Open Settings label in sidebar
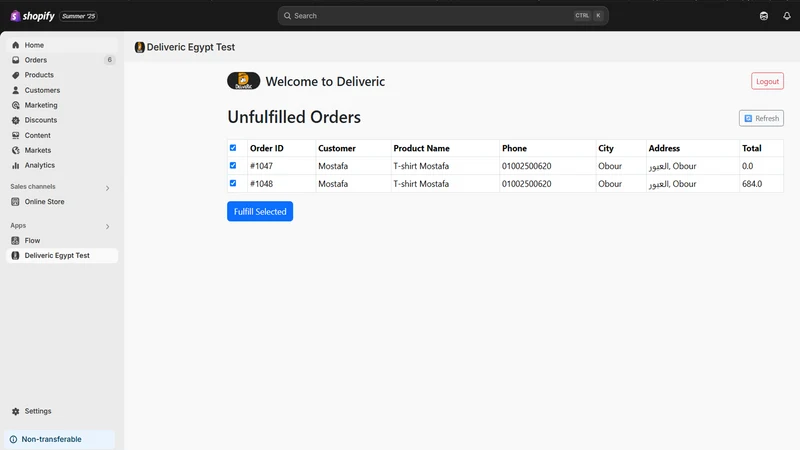Viewport: 800px width, 450px height. (38, 411)
